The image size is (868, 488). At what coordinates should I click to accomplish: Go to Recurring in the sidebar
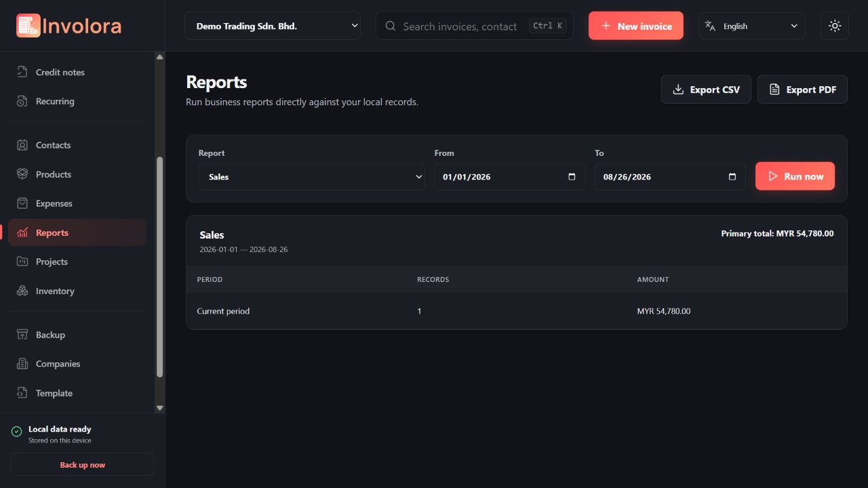(77, 101)
